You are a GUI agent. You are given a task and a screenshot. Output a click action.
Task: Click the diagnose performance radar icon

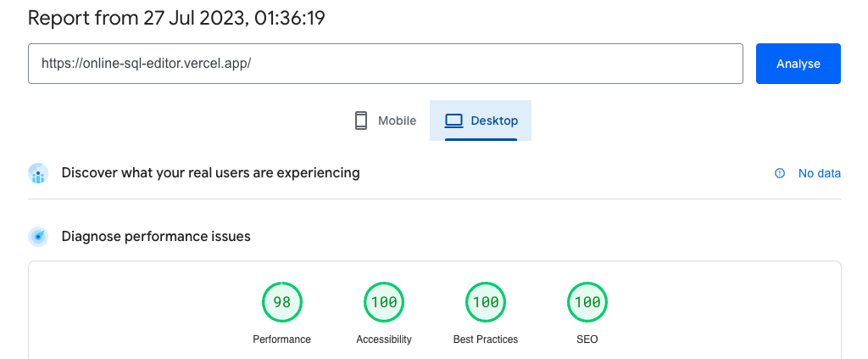[x=38, y=237]
